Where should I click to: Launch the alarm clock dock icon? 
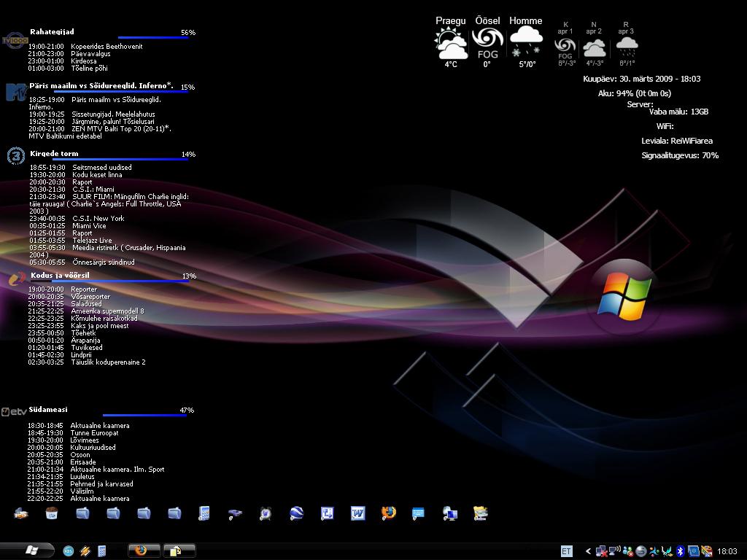click(x=266, y=513)
